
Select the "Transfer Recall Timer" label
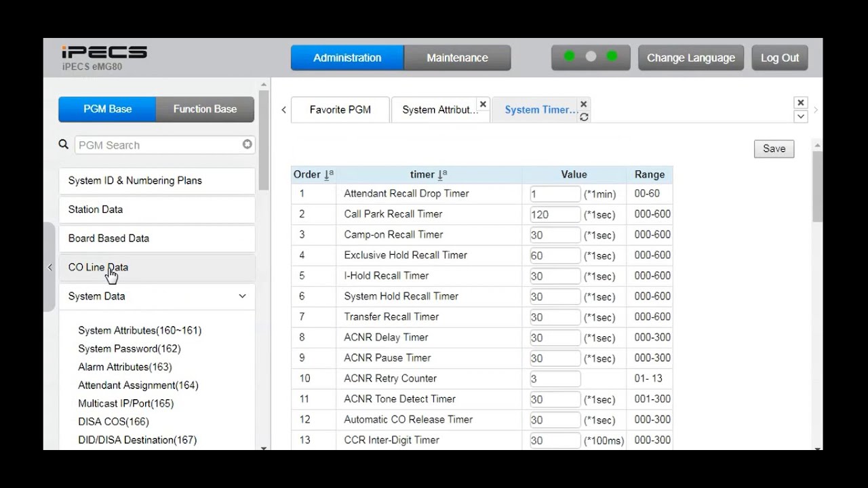[393, 317]
